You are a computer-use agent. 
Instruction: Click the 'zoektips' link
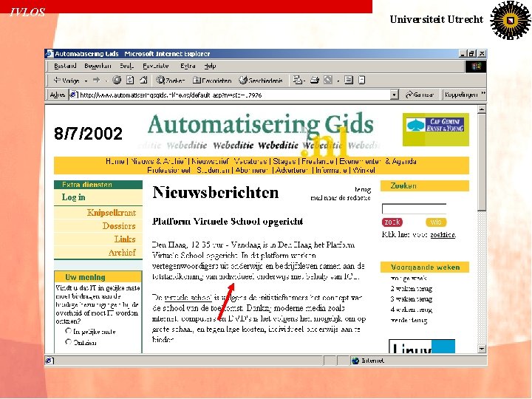click(443, 234)
